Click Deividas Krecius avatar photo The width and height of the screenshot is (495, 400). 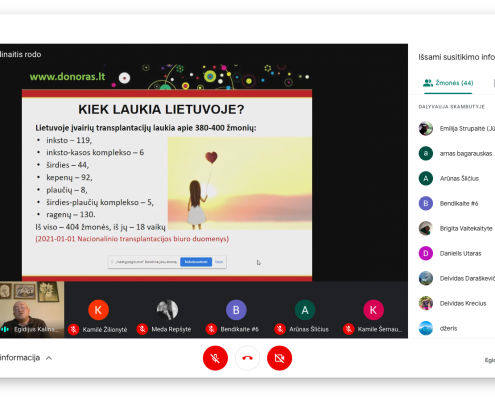click(x=426, y=304)
